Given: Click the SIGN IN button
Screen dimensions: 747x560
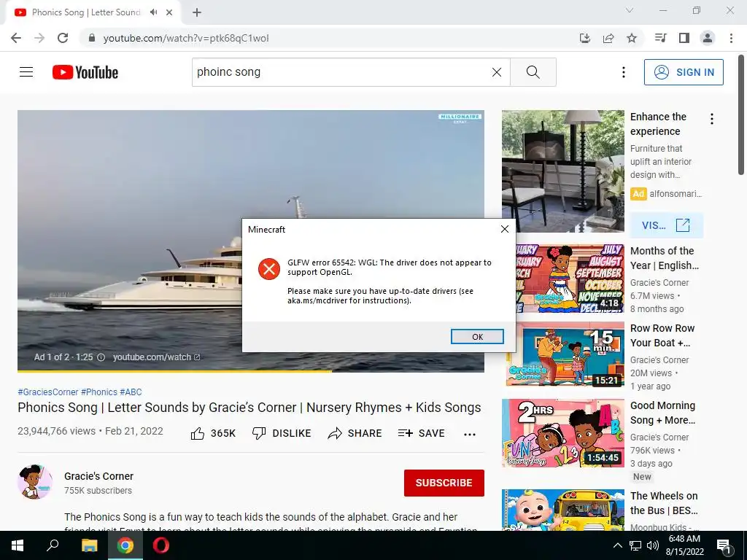Looking at the screenshot, I should [x=684, y=72].
